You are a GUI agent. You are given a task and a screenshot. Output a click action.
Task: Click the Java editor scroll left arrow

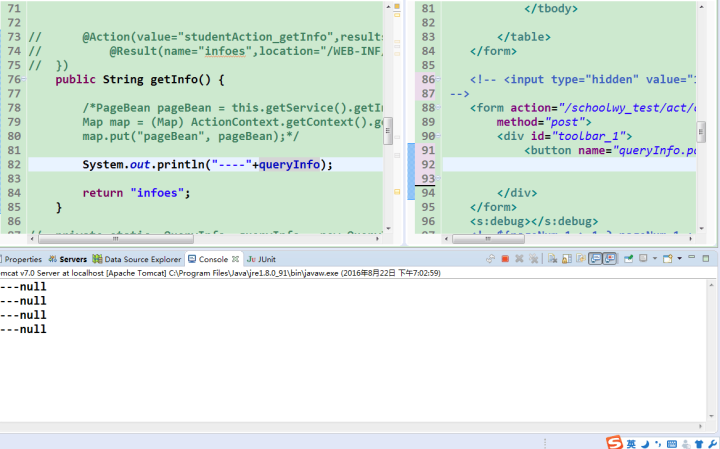pyautogui.click(x=32, y=239)
